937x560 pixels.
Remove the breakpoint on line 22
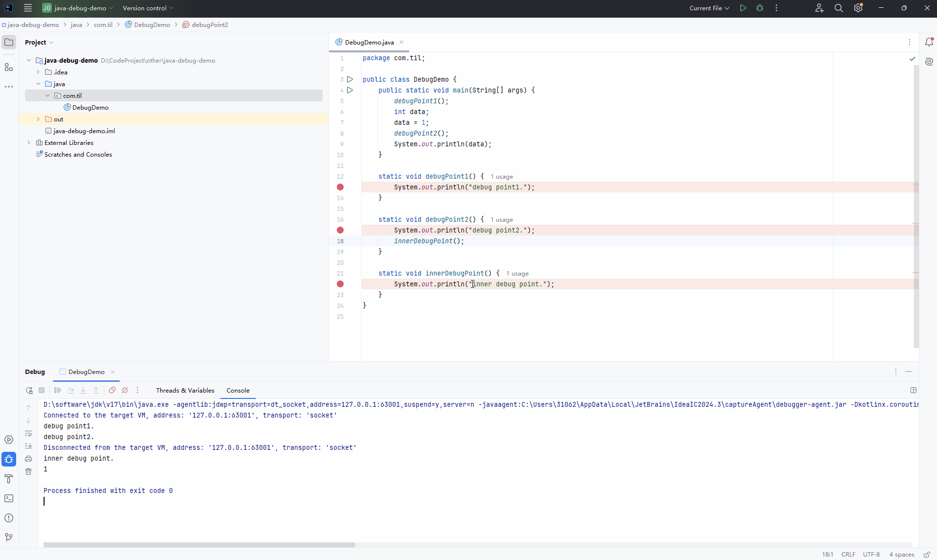pos(340,284)
